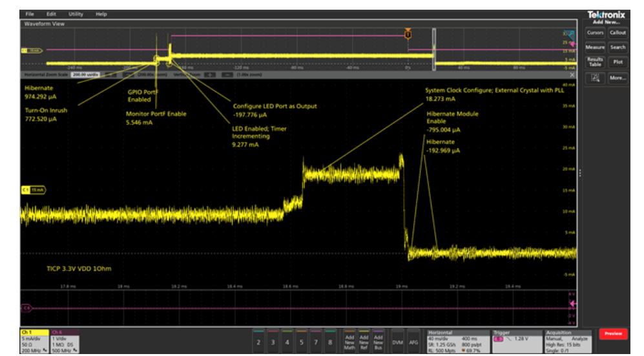This screenshot has width=644, height=356.
Task: Click LED Enabled; Timer Incrementing callout
Action: tap(259, 136)
